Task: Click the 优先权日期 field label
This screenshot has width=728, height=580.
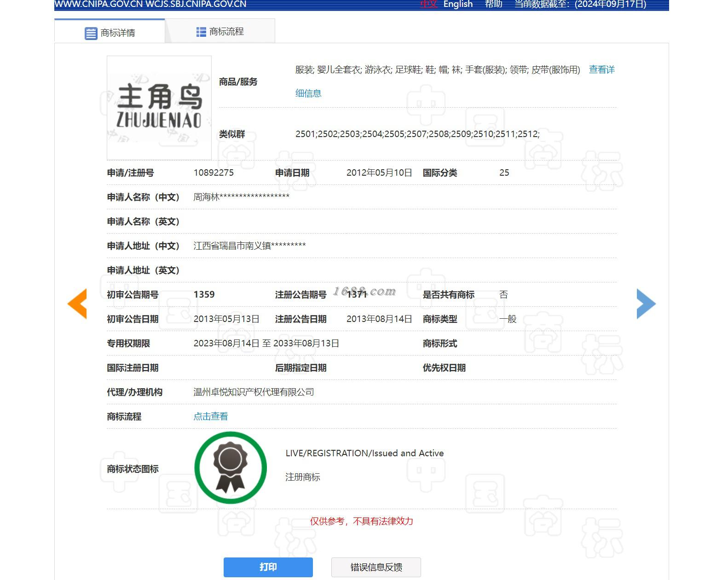Action: coord(444,368)
